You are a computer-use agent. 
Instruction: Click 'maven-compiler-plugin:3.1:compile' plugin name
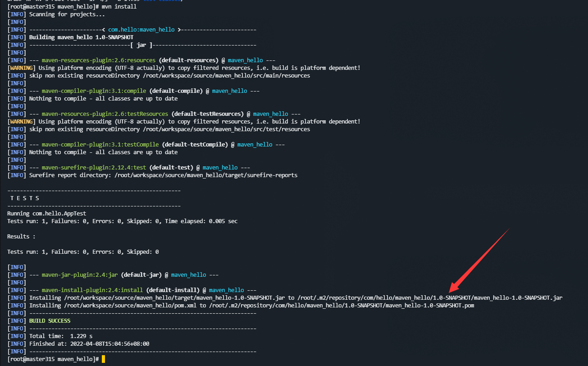[94, 91]
